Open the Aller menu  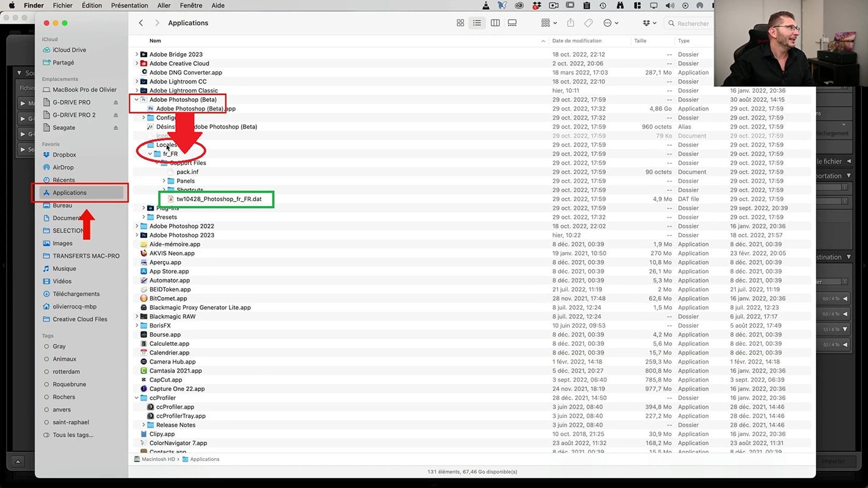[x=164, y=5]
